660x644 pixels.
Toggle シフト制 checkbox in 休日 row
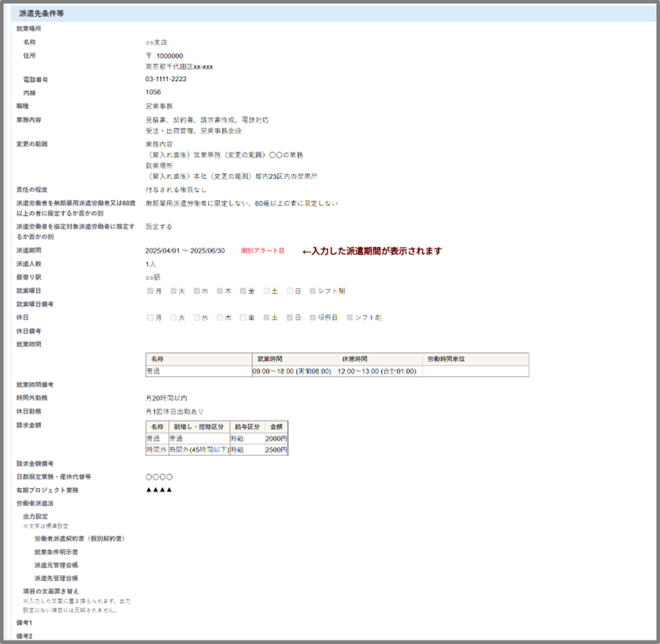click(x=349, y=318)
